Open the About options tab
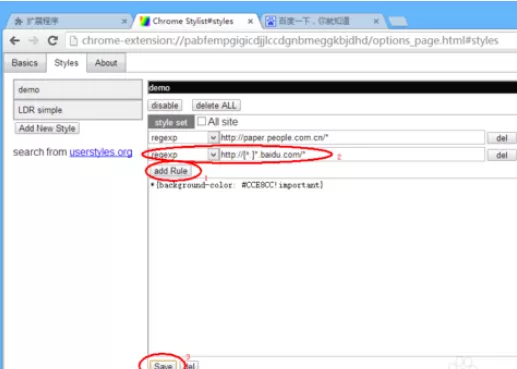Image resolution: width=517 pixels, height=369 pixels. [x=106, y=63]
